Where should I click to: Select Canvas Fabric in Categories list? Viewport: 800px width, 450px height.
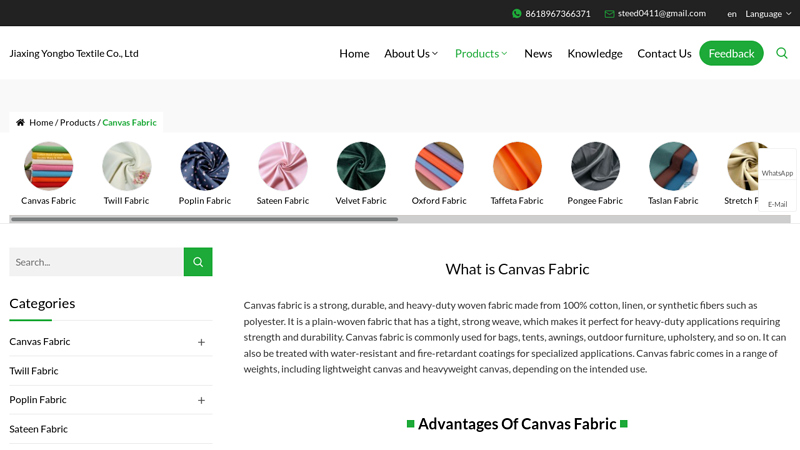(x=39, y=342)
